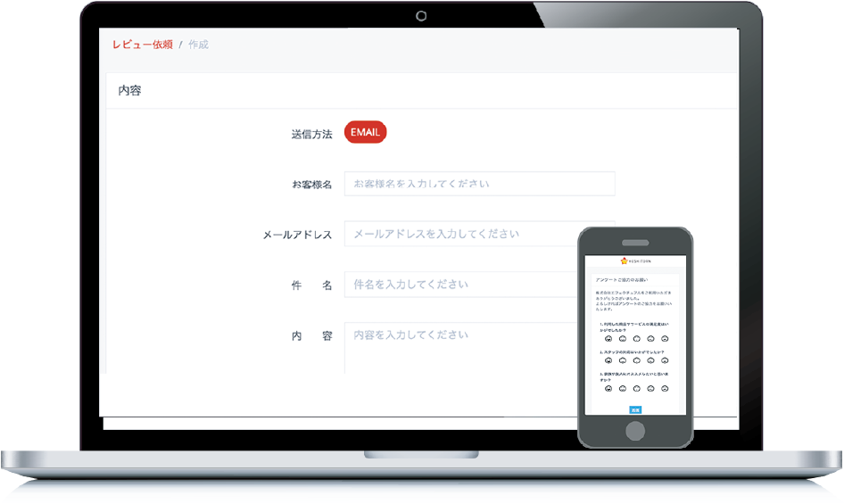Image resolution: width=844 pixels, height=504 pixels.
Task: Pick the saddest face for question 2
Action: tap(665, 360)
